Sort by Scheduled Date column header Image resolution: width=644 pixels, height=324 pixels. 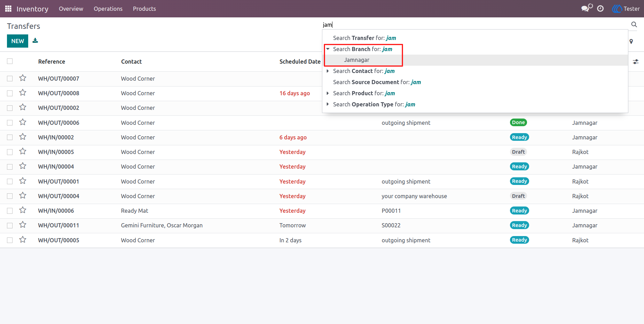tap(300, 62)
